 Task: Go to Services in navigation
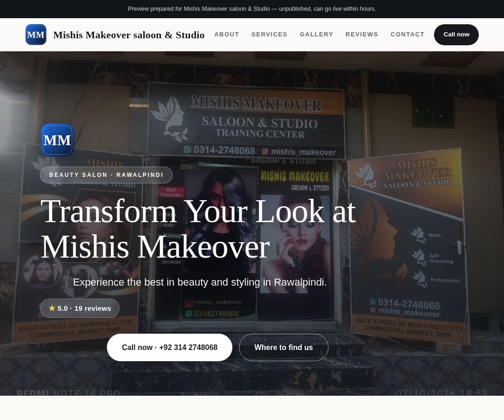click(x=269, y=35)
